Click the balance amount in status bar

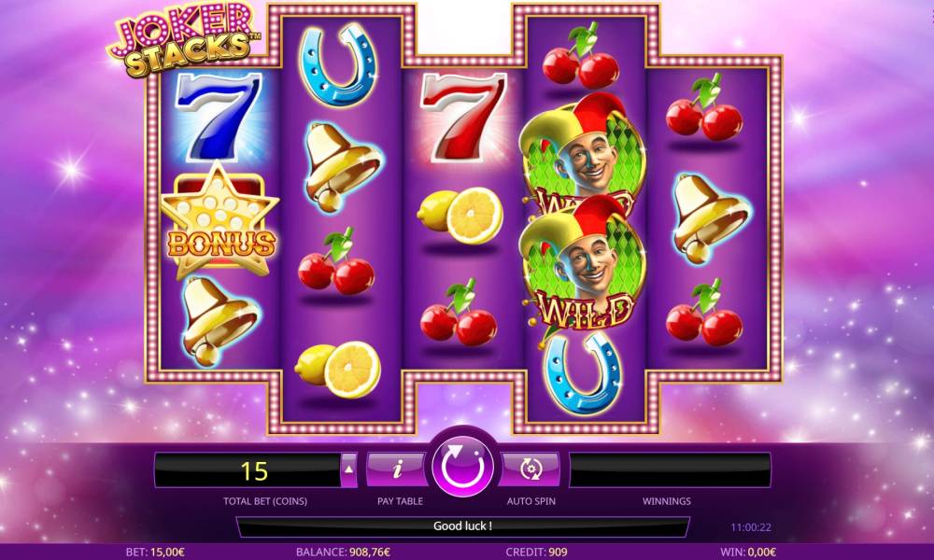coord(343,553)
